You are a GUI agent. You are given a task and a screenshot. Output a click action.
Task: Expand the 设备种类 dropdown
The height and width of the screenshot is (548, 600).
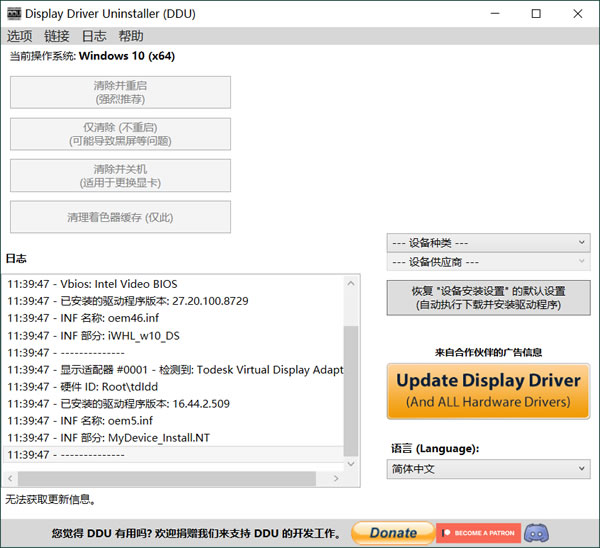[x=488, y=243]
